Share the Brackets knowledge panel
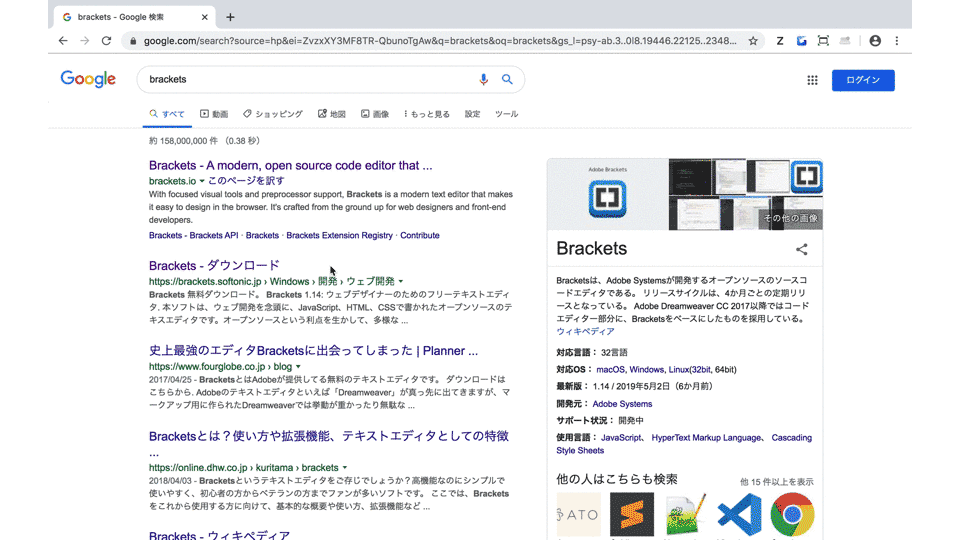Screen dimensions: 960x540 coord(801,249)
